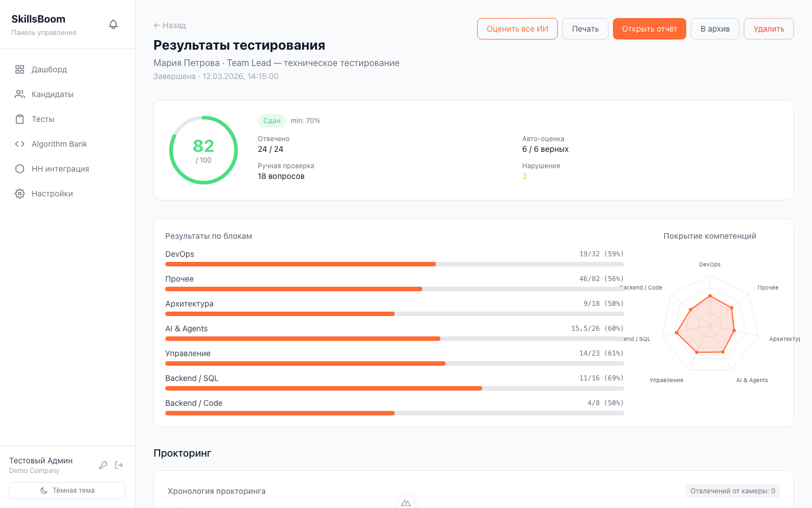Viewport: 812px width, 508px height.
Task: Open HH интеграция page
Action: point(68,169)
